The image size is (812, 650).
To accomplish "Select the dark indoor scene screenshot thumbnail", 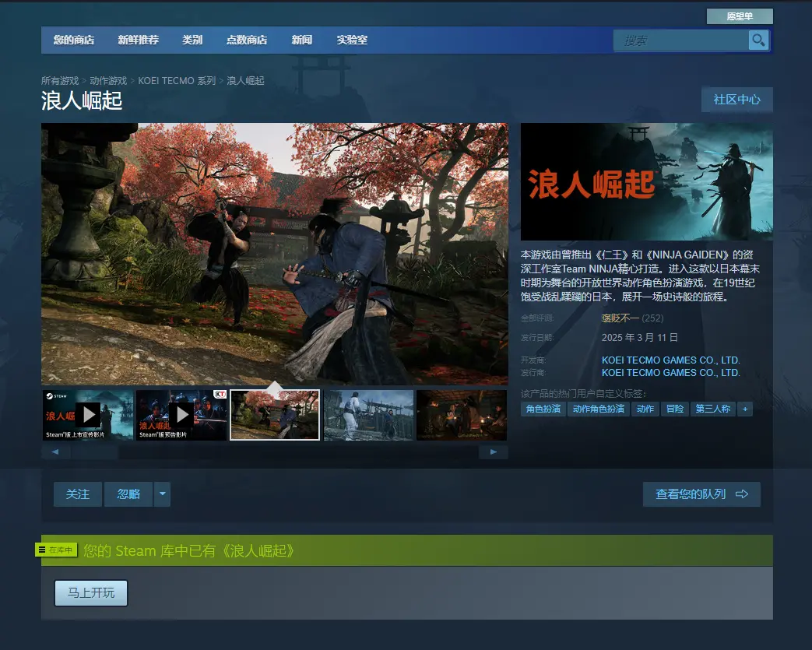I will [462, 415].
